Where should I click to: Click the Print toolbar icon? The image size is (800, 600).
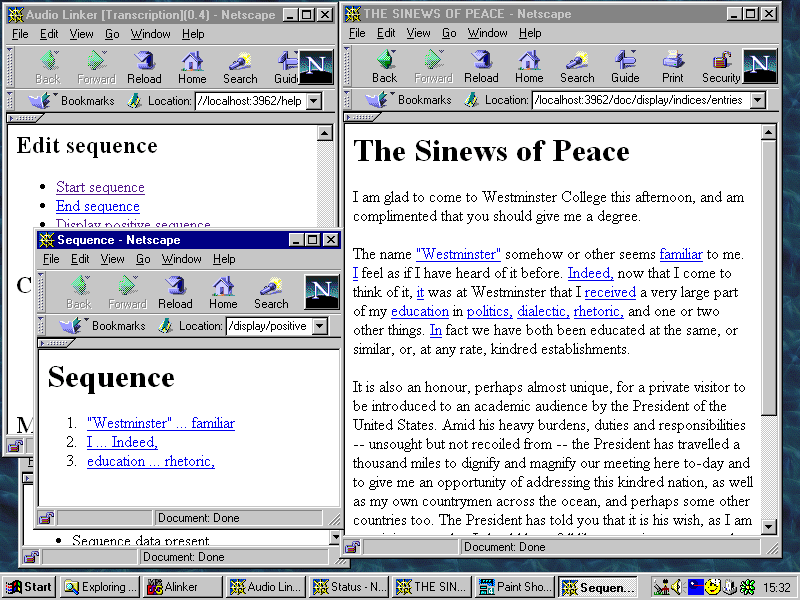673,66
